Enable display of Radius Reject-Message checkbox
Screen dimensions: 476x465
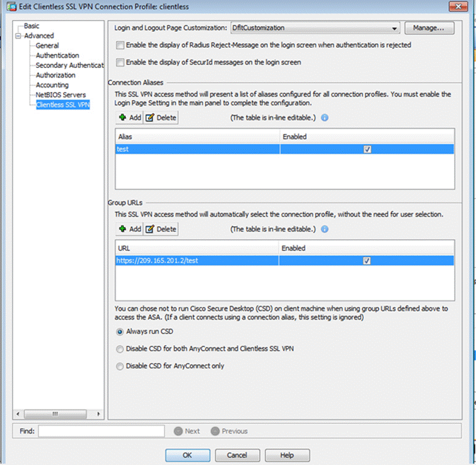[x=120, y=45]
